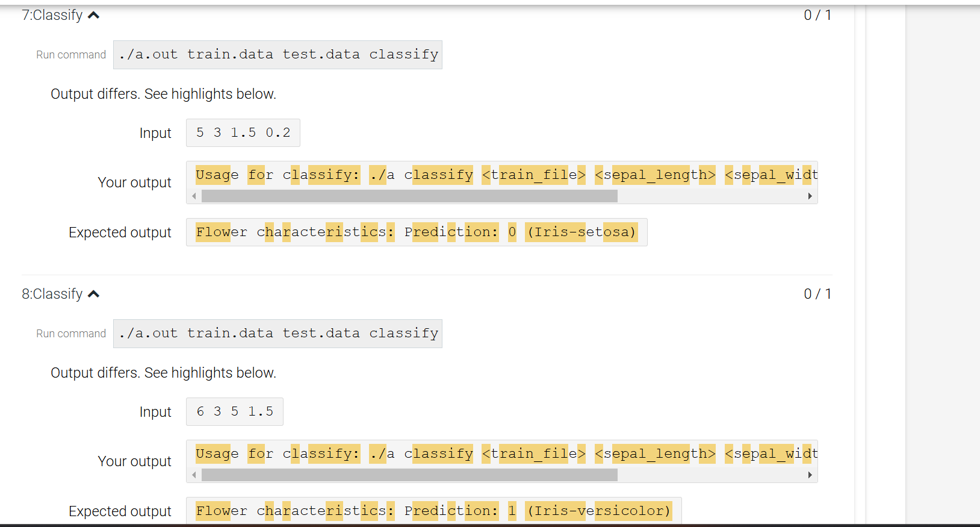Click 'Output differs' message in test 8
The height and width of the screenshot is (527, 980).
coord(163,373)
